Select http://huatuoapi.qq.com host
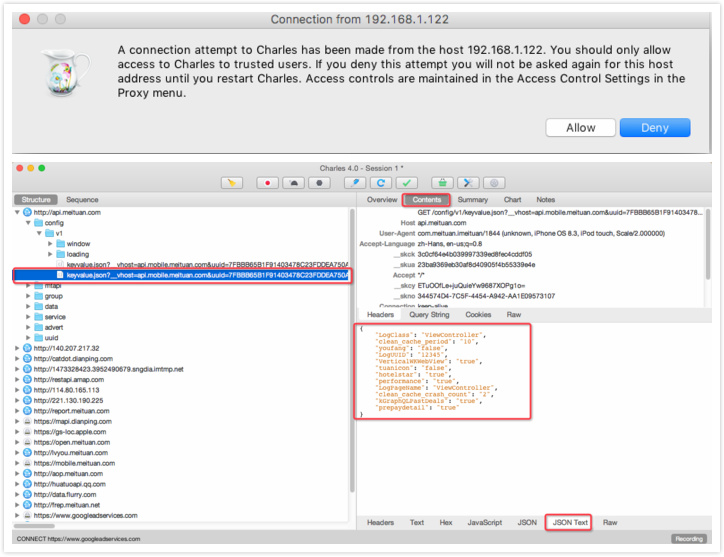Viewport: 724px width, 557px height. 70,484
